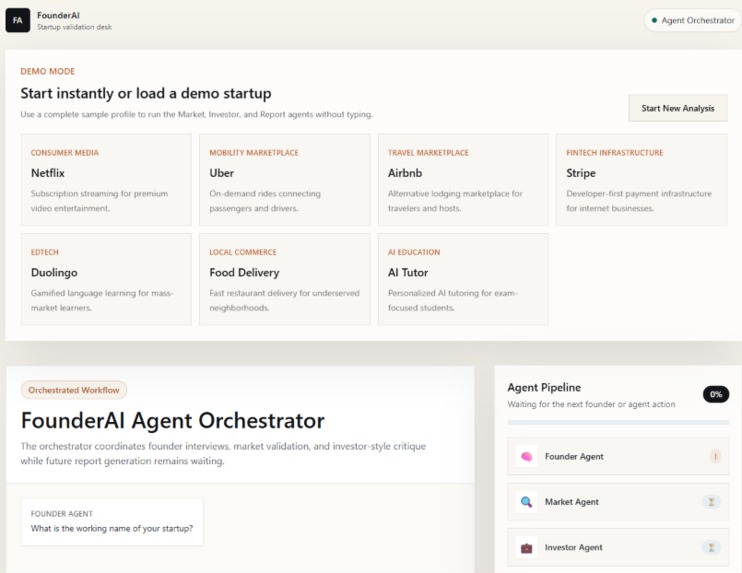Viewport: 742px width, 573px height.
Task: Click the FOUNDER AGENT message label
Action: [62, 514]
